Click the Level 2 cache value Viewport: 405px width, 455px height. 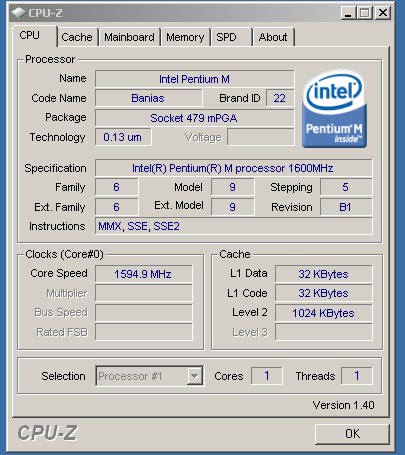click(x=323, y=313)
